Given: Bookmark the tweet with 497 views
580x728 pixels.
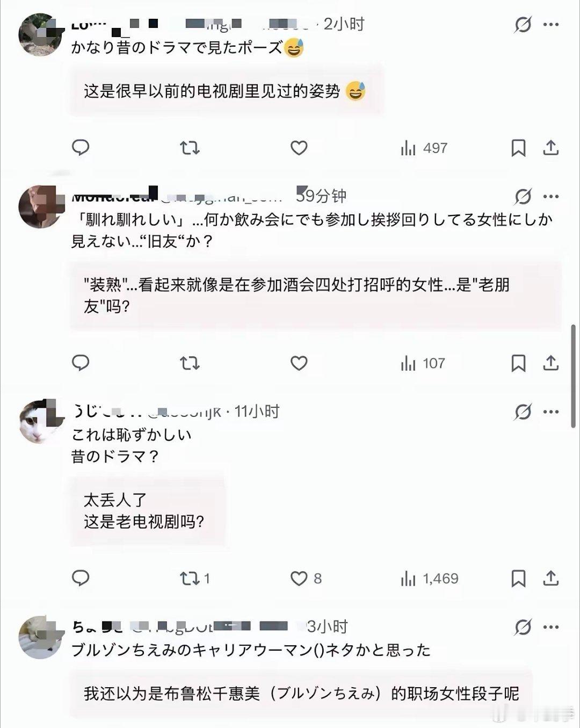Looking at the screenshot, I should point(518,148).
